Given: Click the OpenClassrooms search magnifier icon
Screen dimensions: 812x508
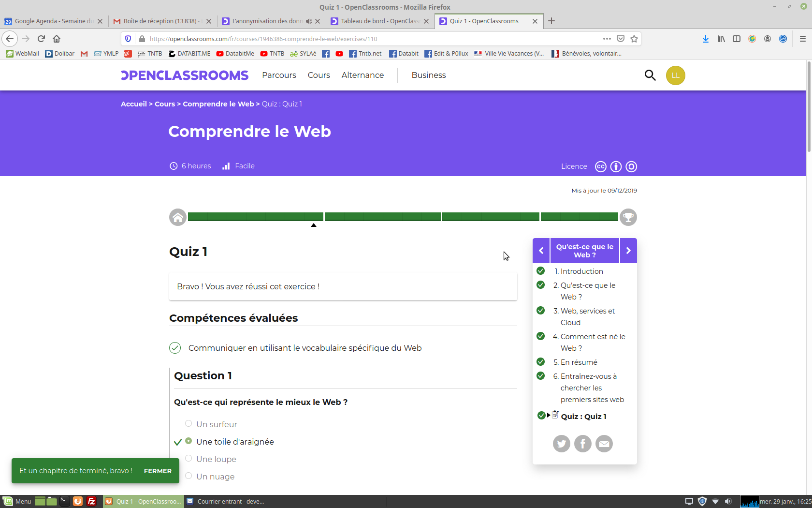Looking at the screenshot, I should pyautogui.click(x=650, y=75).
